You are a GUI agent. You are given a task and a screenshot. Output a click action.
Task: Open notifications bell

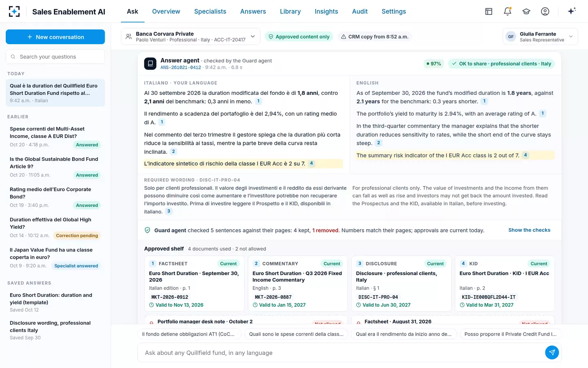[508, 11]
